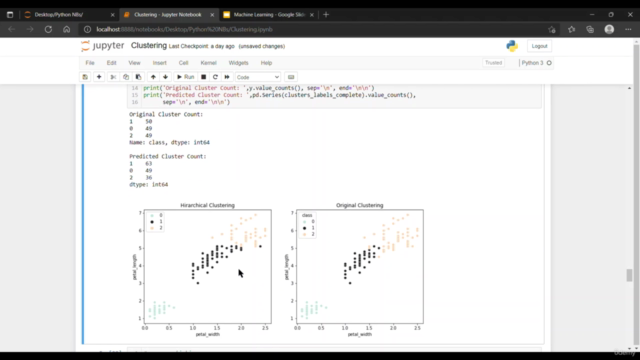
Task: Switch to Machine Learning Google Slides tab
Action: 269,15
